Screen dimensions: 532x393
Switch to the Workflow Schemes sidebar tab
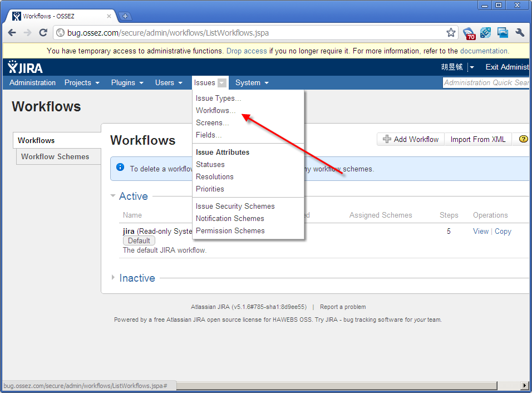click(x=58, y=156)
